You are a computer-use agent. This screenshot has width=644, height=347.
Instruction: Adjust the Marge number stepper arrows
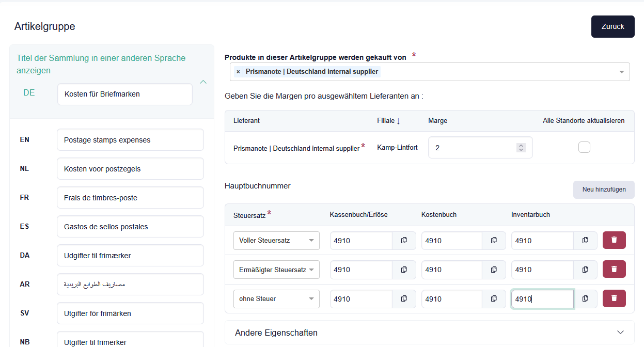click(x=521, y=148)
